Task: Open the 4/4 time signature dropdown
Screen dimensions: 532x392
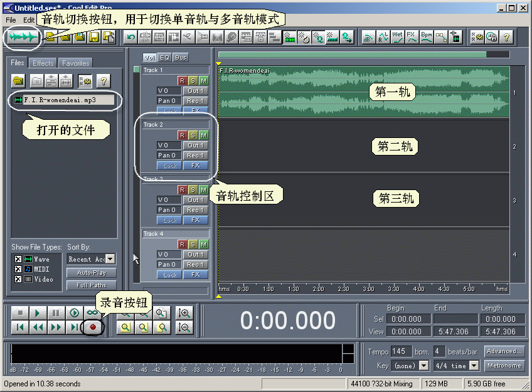Action: point(474,366)
